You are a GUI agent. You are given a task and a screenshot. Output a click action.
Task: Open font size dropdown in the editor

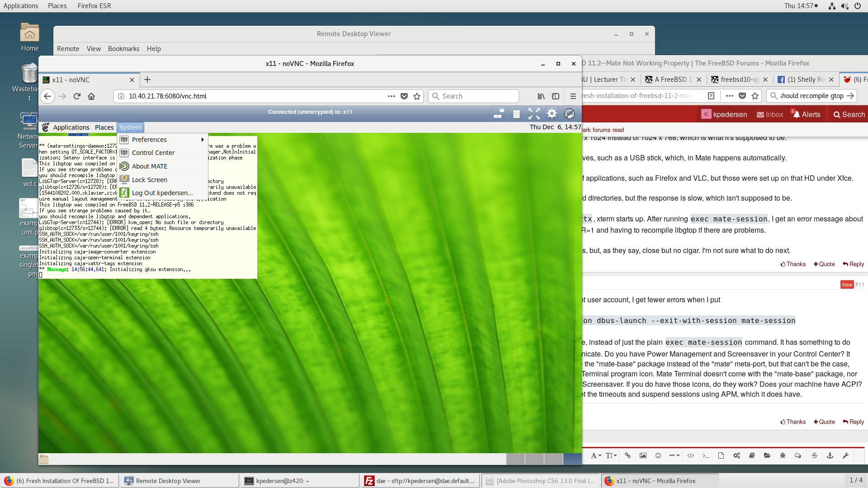click(611, 455)
